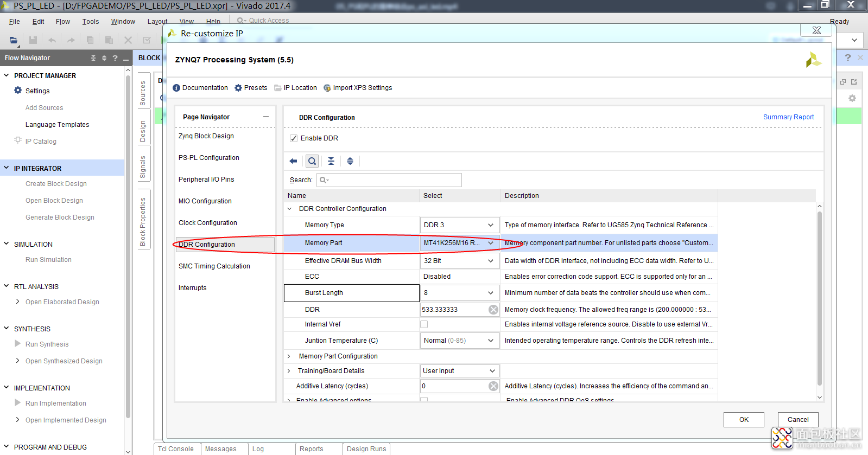The height and width of the screenshot is (455, 868).
Task: Open the File menu
Action: coord(15,22)
